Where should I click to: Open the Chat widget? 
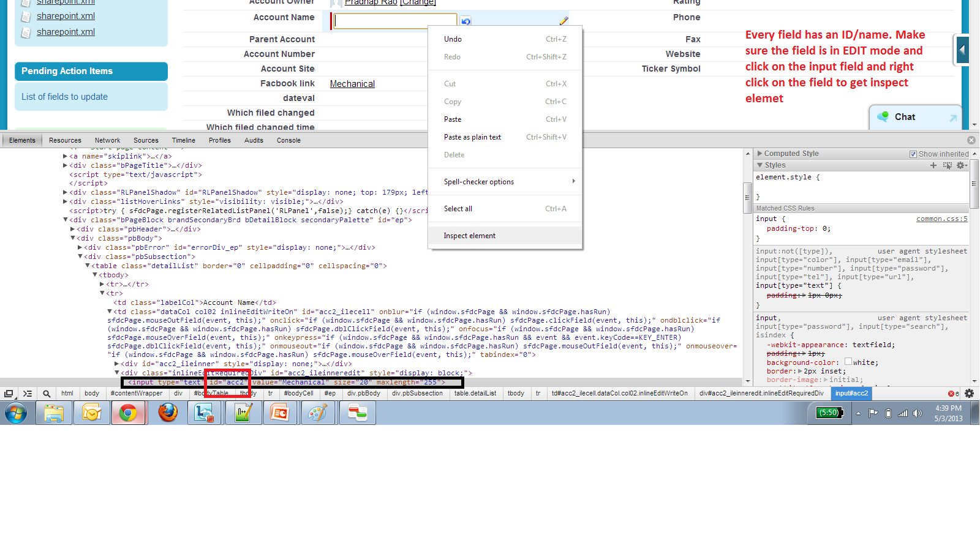[915, 117]
